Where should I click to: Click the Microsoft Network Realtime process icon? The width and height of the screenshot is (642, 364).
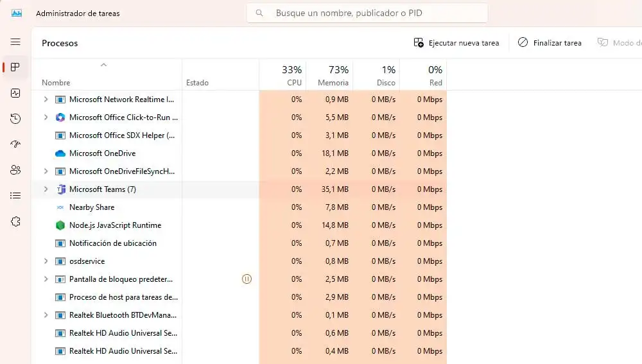coord(60,100)
